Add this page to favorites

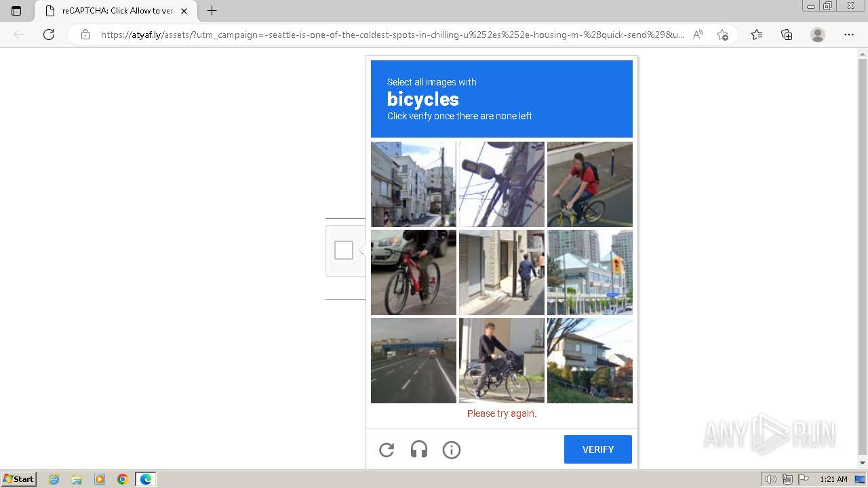(x=722, y=35)
